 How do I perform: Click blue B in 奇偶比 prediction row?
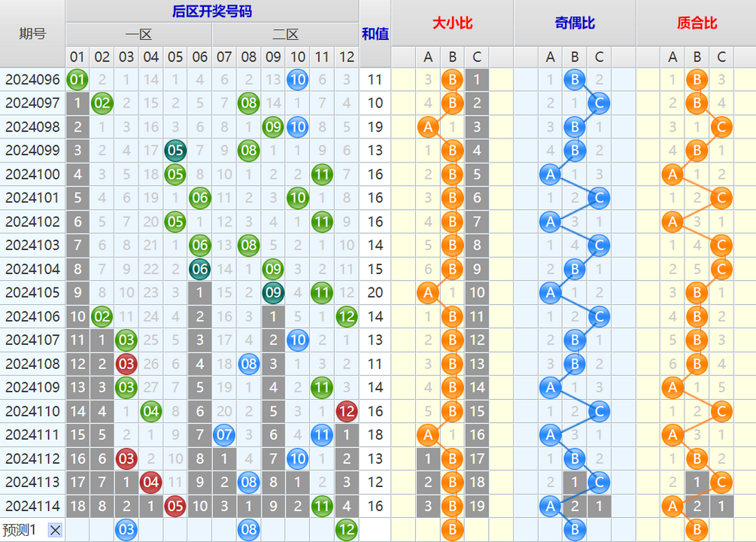[575, 530]
